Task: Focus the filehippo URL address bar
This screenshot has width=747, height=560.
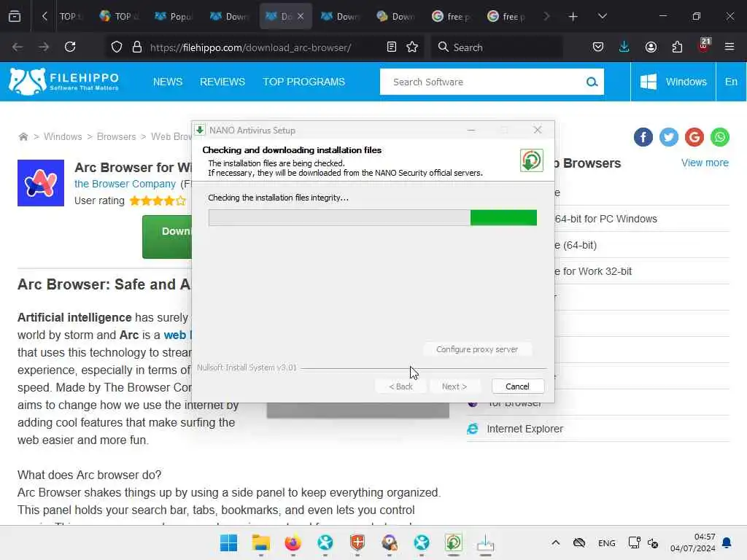Action: pyautogui.click(x=251, y=47)
